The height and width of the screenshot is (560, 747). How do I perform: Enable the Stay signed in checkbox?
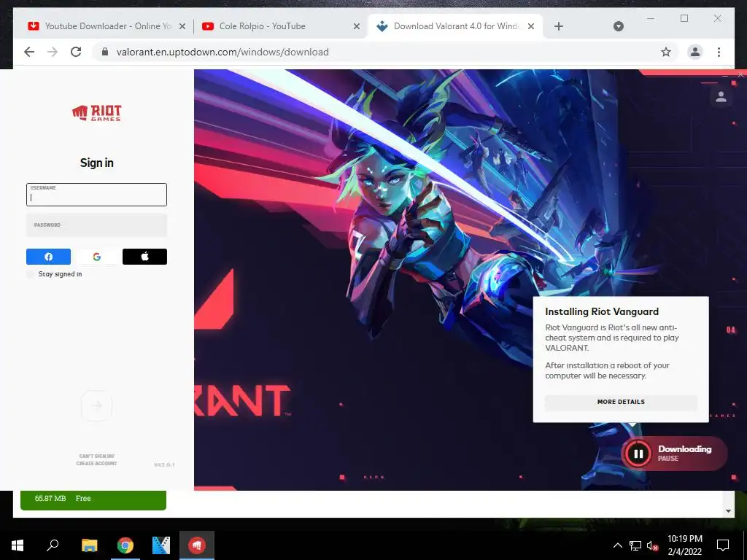tap(31, 274)
